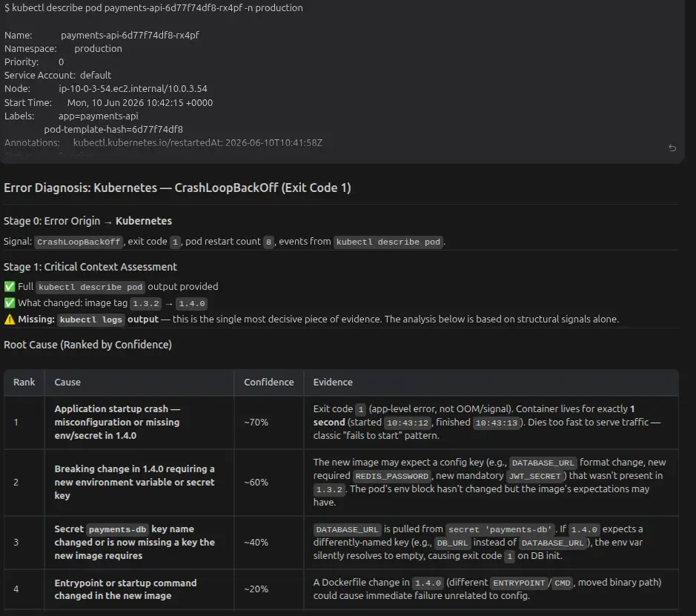Image resolution: width=696 pixels, height=616 pixels.
Task: Click the Confidence column header
Action: (269, 382)
